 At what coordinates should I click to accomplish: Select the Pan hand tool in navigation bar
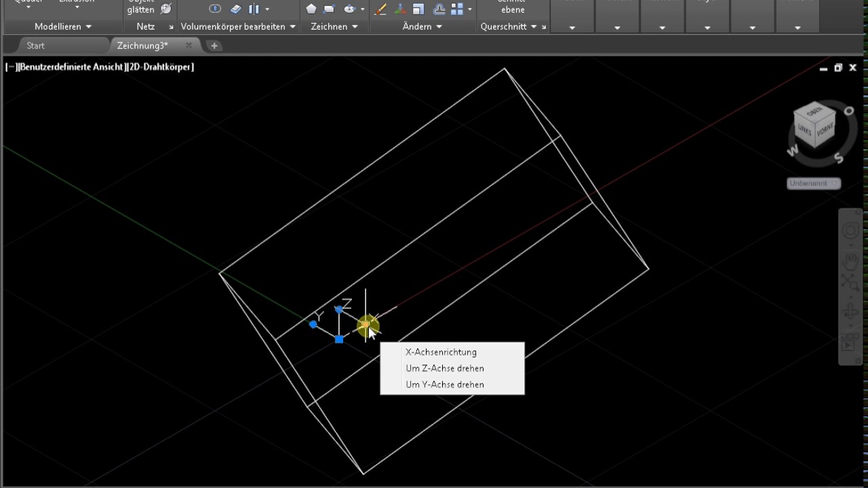point(850,260)
